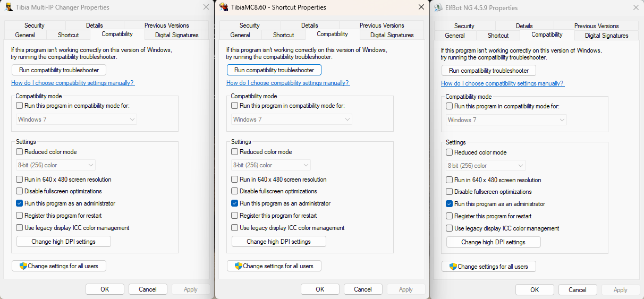Tick Register for restart in Tibia Multi-IP Changer
The width and height of the screenshot is (644, 299).
coord(20,216)
